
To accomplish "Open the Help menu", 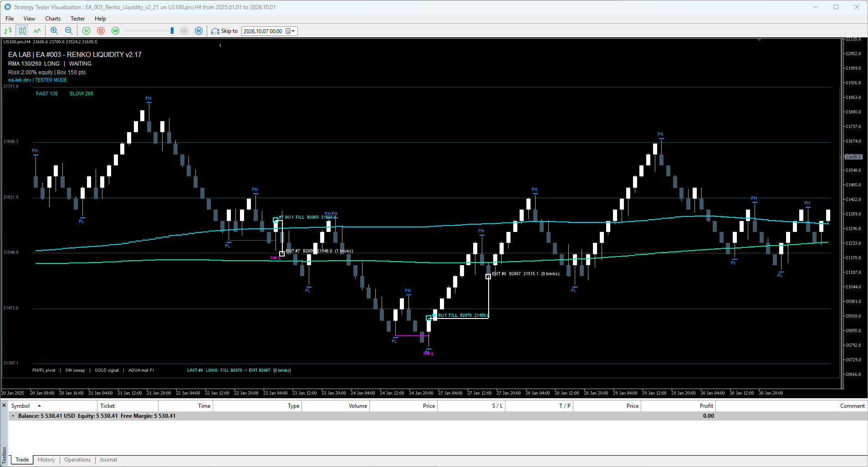I will tap(100, 19).
